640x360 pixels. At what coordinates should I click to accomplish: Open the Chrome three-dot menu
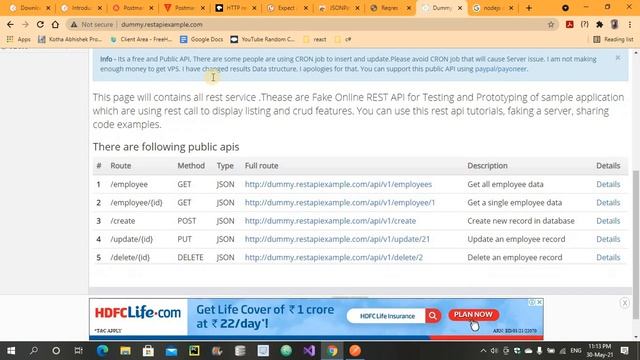(x=630, y=24)
